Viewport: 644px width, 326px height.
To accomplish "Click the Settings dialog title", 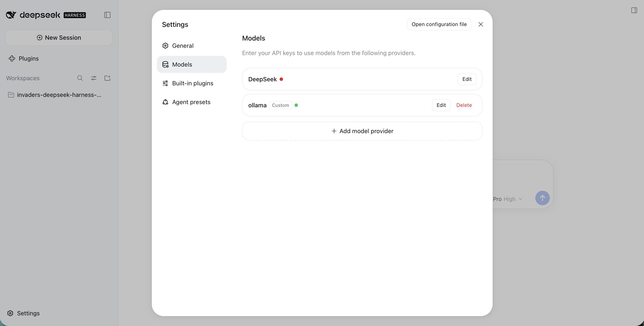I will coord(175,25).
